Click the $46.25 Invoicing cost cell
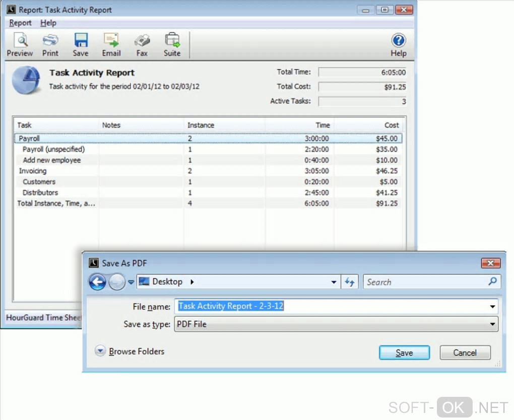 (x=387, y=171)
